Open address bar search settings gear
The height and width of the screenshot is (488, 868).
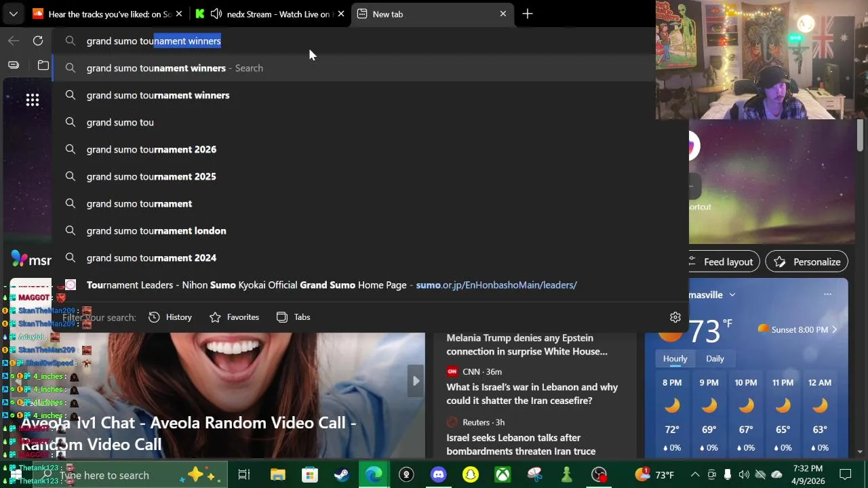pyautogui.click(x=675, y=317)
